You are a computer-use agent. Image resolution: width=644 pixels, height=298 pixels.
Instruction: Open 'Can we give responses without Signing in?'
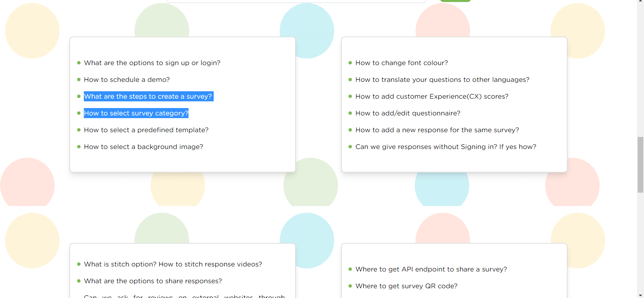pyautogui.click(x=446, y=147)
